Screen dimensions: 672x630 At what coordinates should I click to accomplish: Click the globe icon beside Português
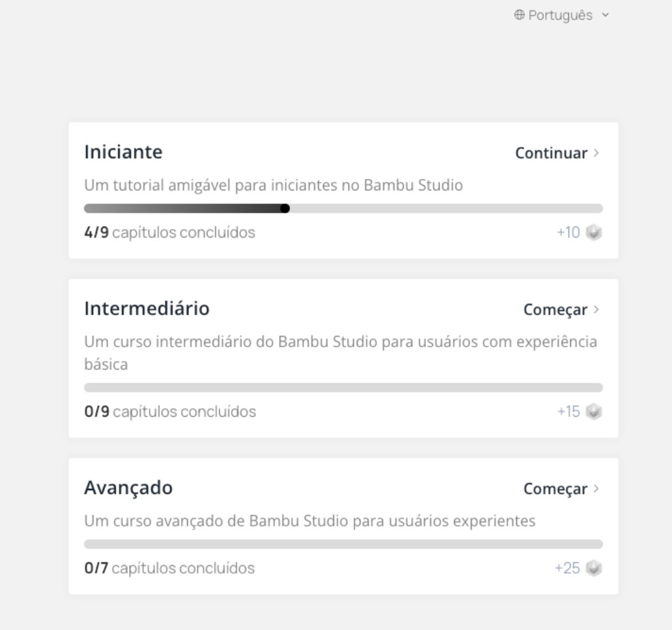pyautogui.click(x=519, y=15)
